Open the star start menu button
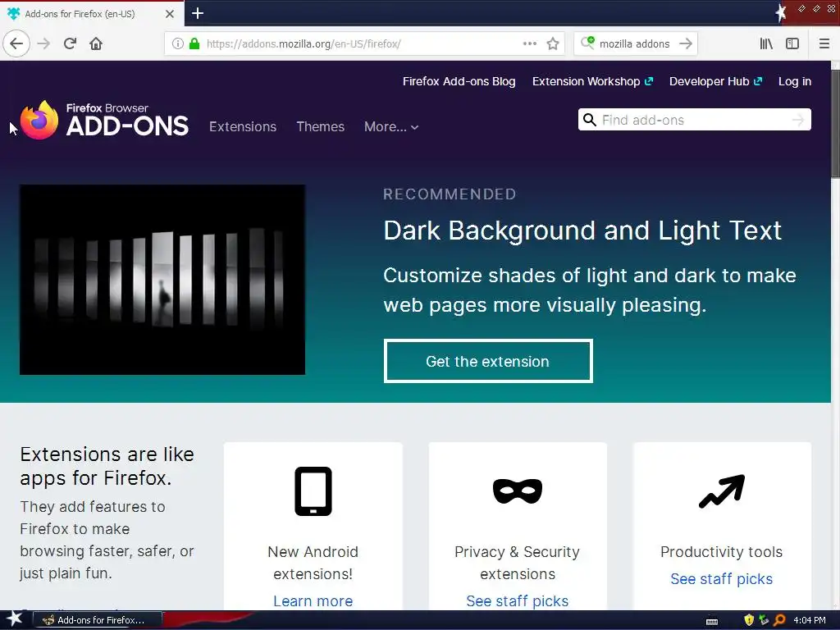840x630 pixels. tap(13, 620)
